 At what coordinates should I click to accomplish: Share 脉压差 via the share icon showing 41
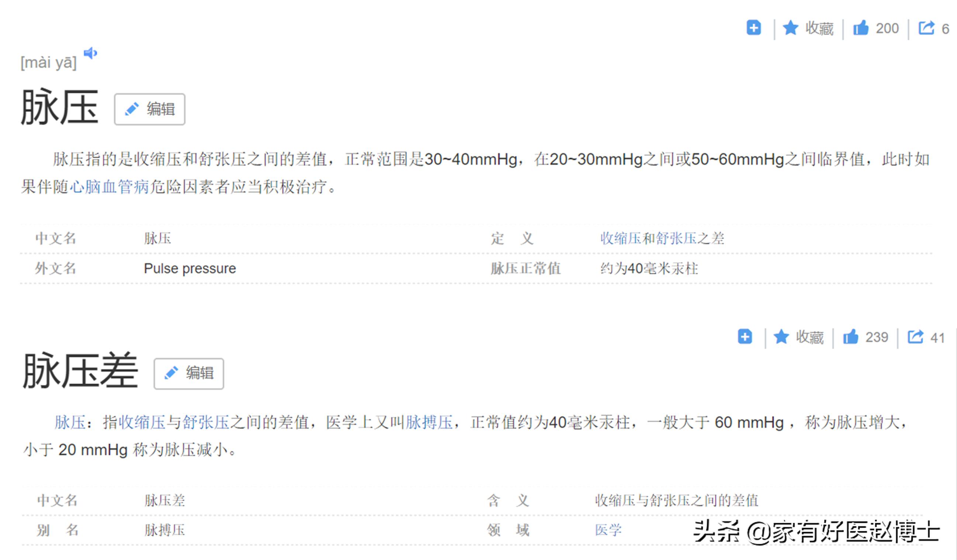[x=916, y=336]
